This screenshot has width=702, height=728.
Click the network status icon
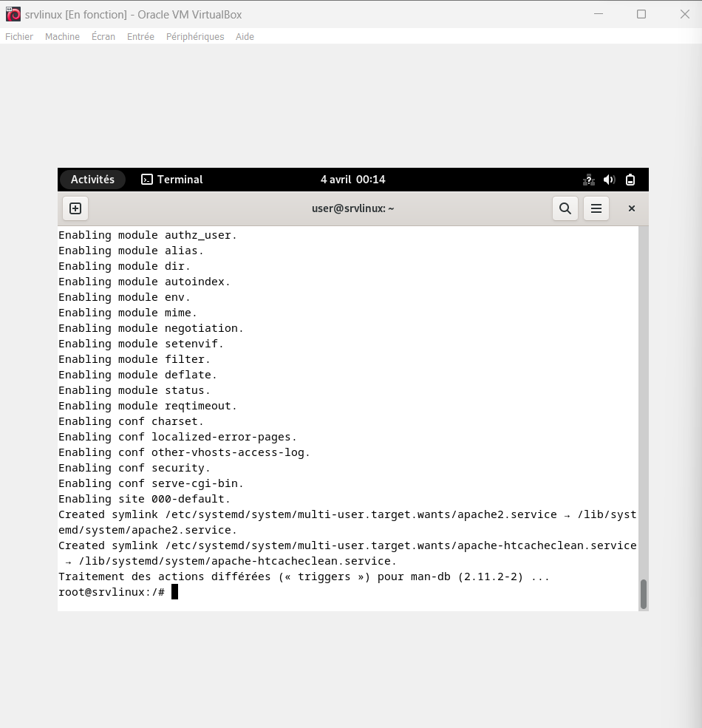pyautogui.click(x=589, y=180)
